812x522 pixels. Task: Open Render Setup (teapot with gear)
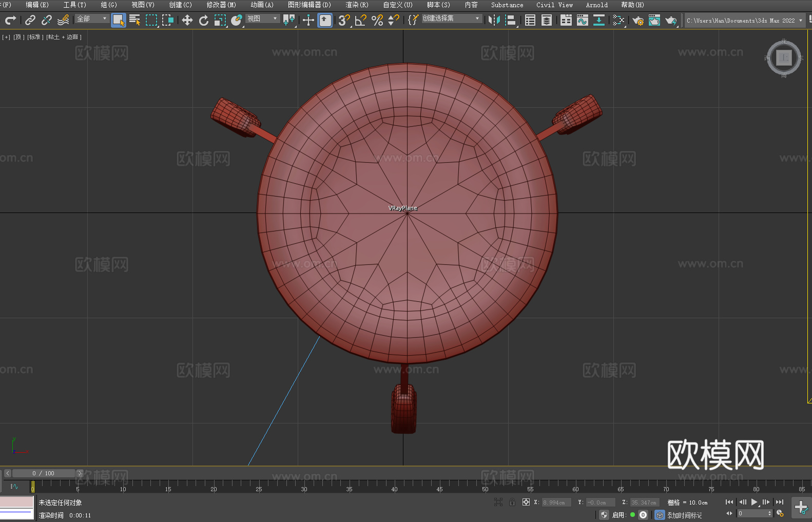point(638,20)
